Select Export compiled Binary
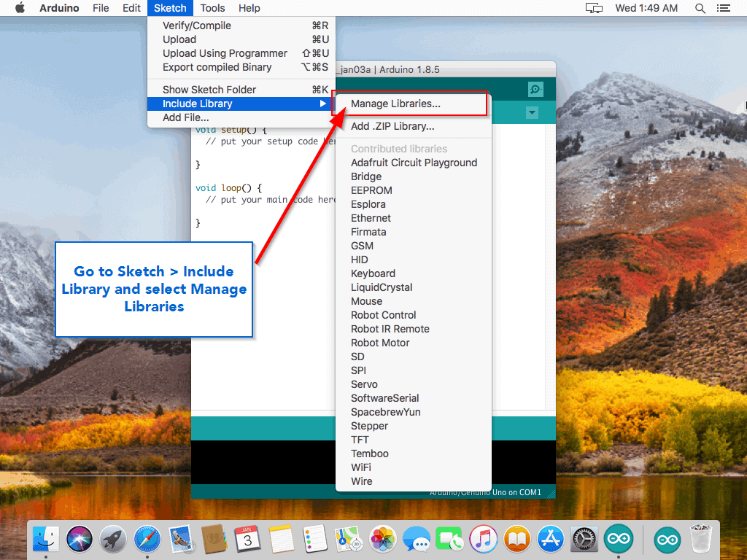Image resolution: width=747 pixels, height=560 pixels. [x=241, y=67]
